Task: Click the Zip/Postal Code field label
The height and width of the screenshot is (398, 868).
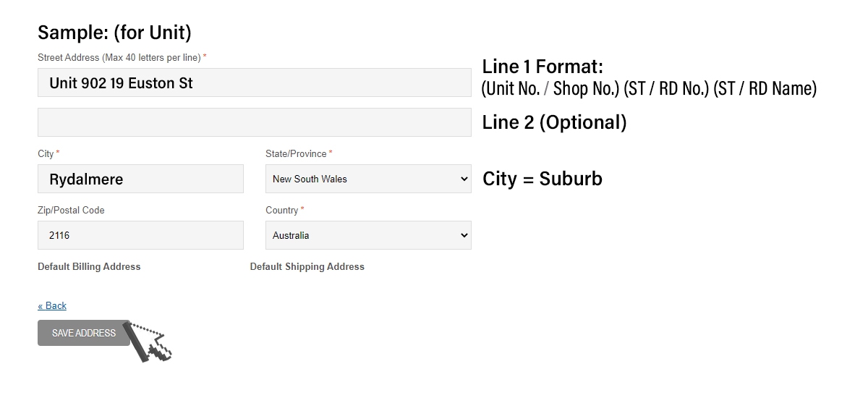Action: (71, 210)
